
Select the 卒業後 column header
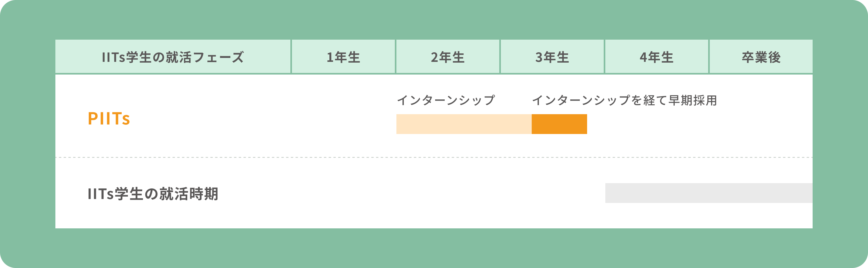(x=761, y=56)
